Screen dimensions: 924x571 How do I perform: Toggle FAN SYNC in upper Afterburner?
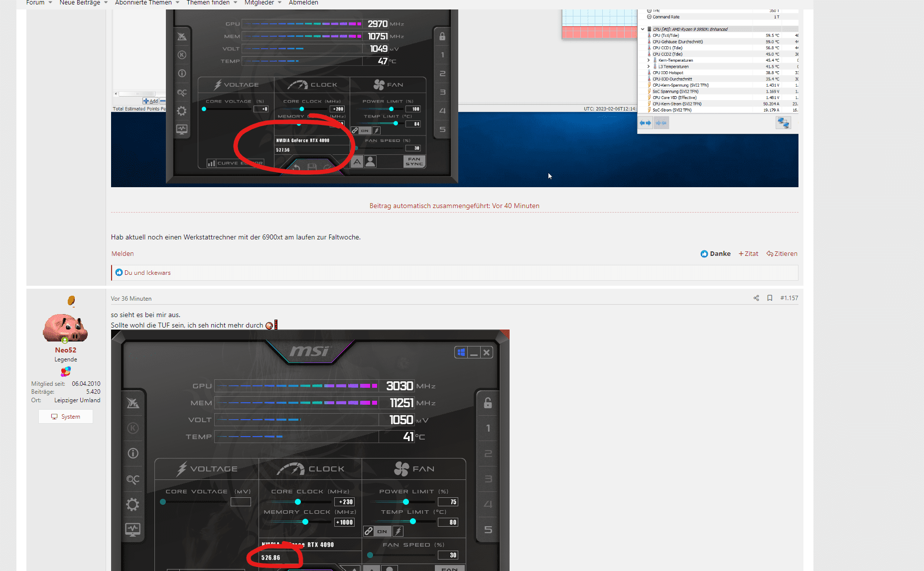click(414, 162)
